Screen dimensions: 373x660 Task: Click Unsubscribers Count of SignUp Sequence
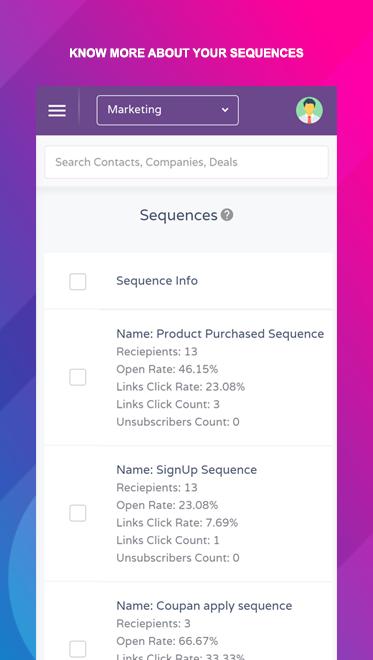pyautogui.click(x=178, y=558)
